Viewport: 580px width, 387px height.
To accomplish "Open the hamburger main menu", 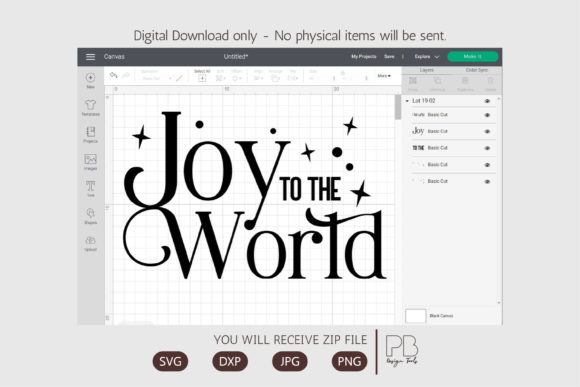I will [x=90, y=57].
